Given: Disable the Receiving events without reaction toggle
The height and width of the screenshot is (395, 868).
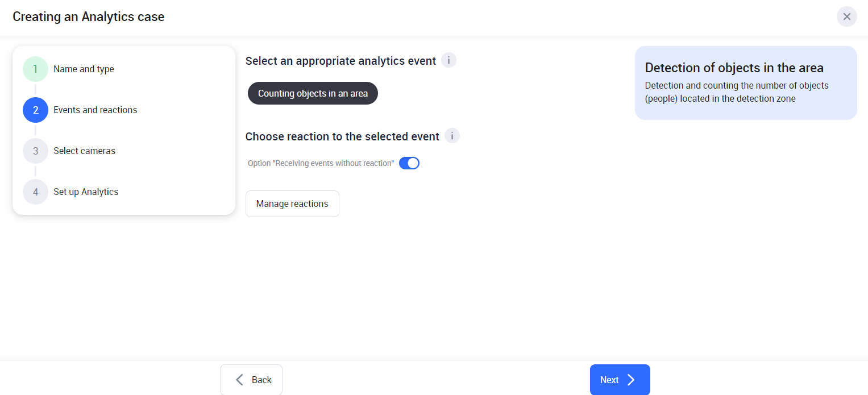Looking at the screenshot, I should pos(409,163).
